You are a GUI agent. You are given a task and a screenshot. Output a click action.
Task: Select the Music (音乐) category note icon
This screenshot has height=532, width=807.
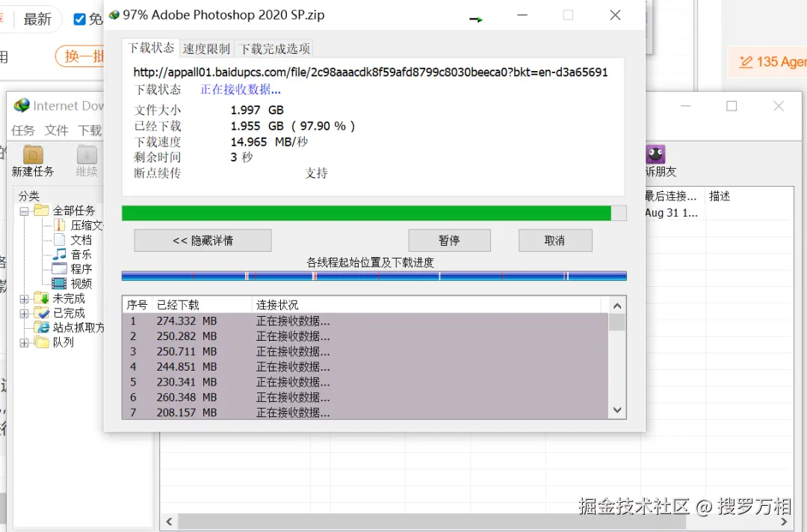(x=60, y=253)
